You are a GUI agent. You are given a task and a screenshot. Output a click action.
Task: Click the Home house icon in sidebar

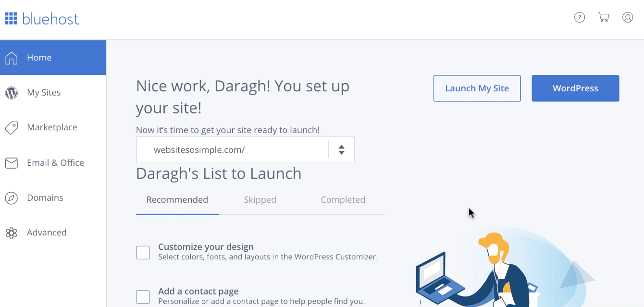12,58
